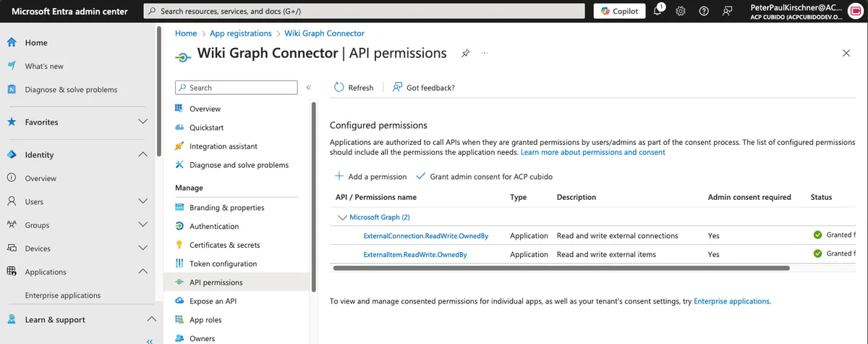Expand the Favorites section
The height and width of the screenshot is (344, 868).
tap(142, 122)
